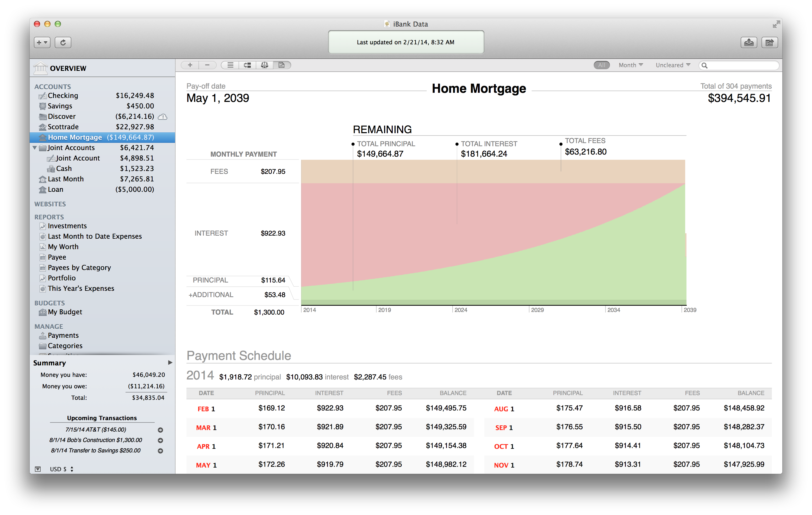The image size is (812, 515).
Task: Click in the search field
Action: point(742,65)
